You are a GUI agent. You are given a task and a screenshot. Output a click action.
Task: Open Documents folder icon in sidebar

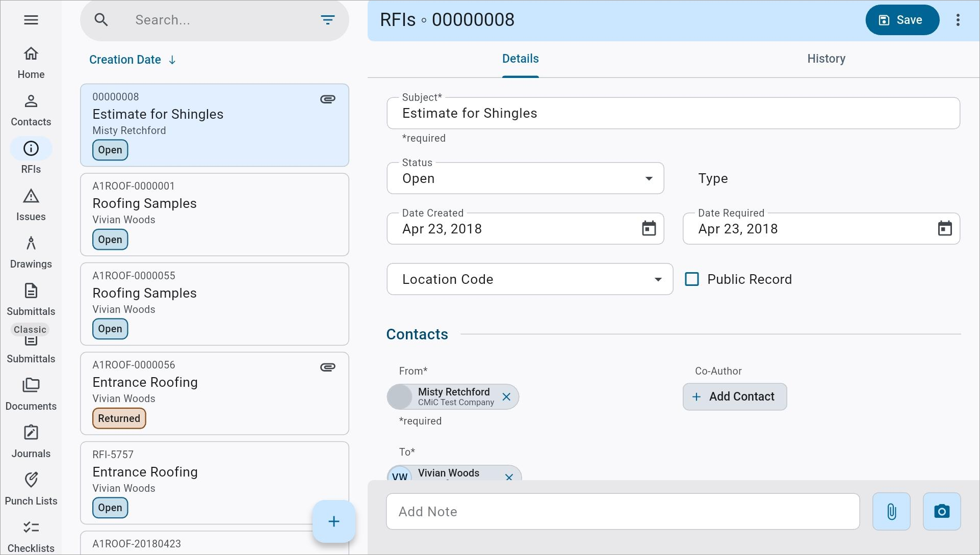(x=31, y=385)
